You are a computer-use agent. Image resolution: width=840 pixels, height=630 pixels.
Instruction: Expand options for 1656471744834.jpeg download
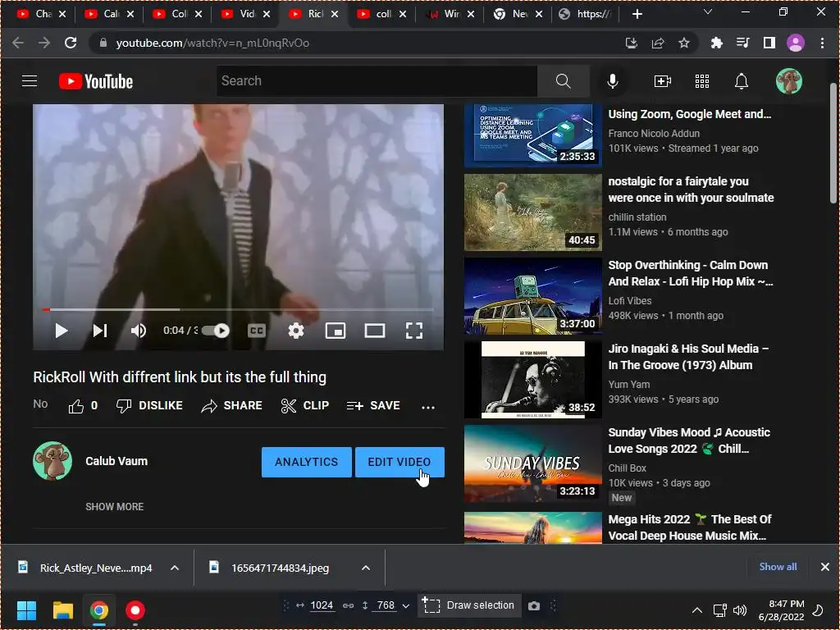pyautogui.click(x=365, y=568)
